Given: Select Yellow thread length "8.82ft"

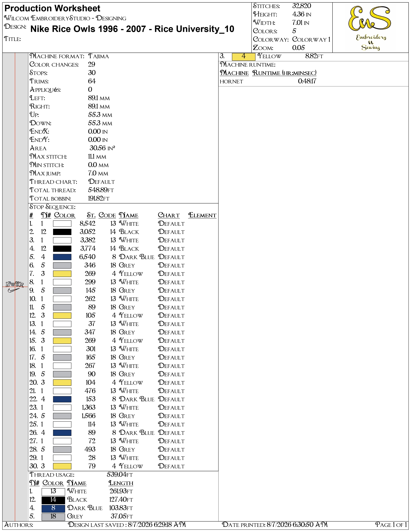Looking at the screenshot, I should tap(314, 56).
